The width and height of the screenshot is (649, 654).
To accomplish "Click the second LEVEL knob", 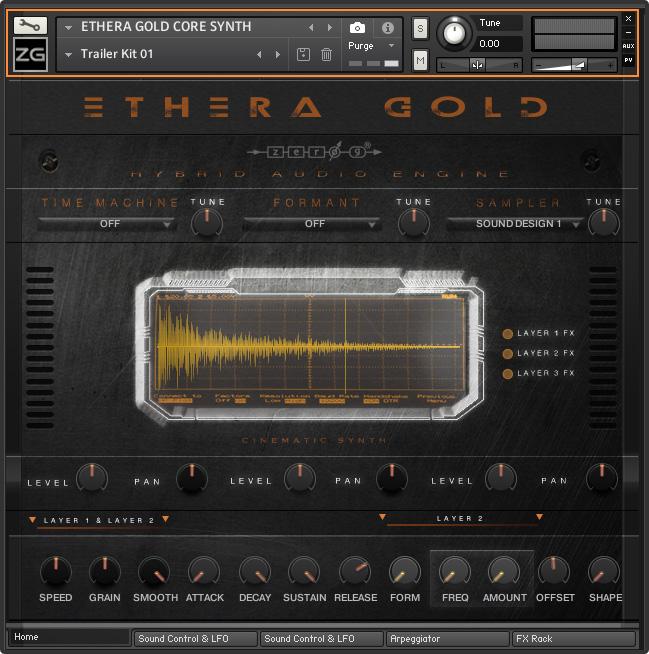I will [299, 478].
